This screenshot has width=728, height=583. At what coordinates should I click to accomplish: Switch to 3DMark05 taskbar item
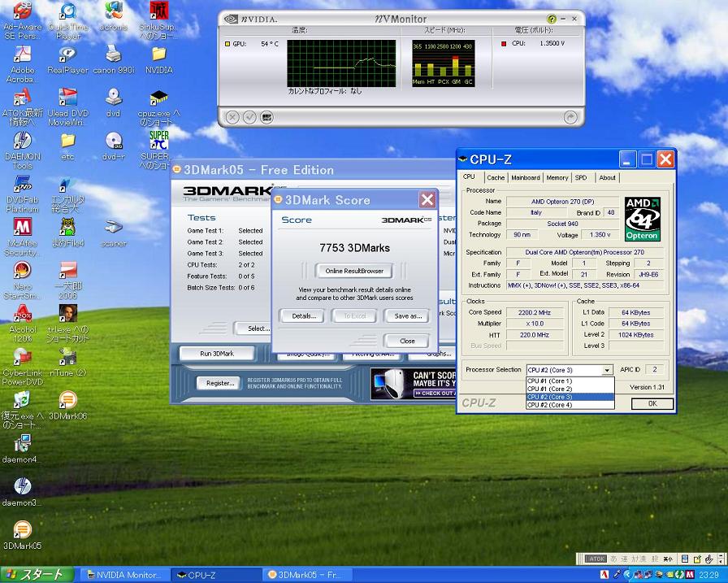pyautogui.click(x=307, y=575)
